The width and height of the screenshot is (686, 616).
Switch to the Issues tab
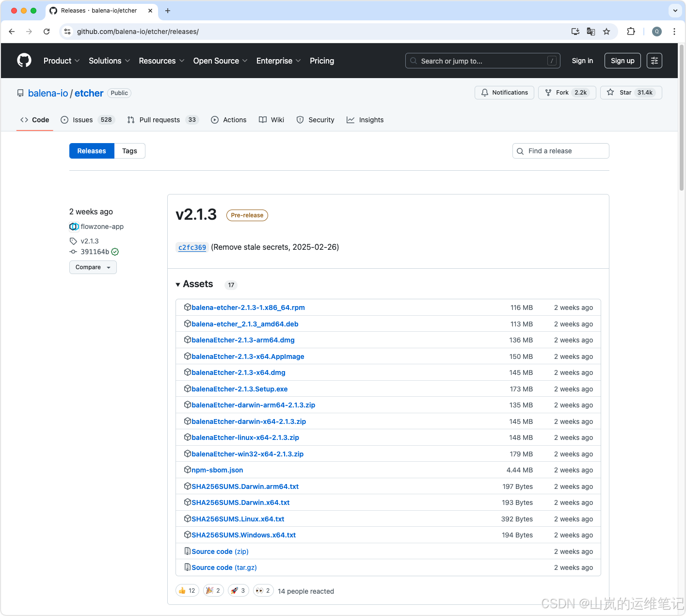click(87, 120)
